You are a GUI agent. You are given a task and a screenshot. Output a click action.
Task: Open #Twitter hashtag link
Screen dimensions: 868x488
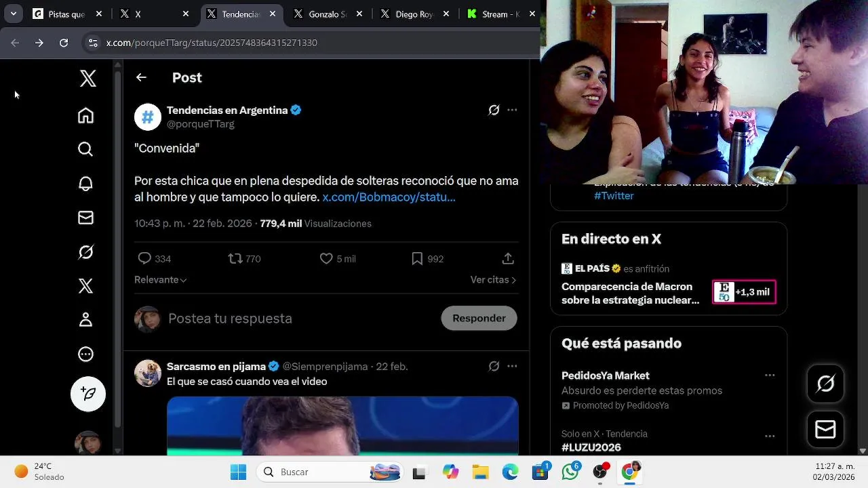pos(614,196)
